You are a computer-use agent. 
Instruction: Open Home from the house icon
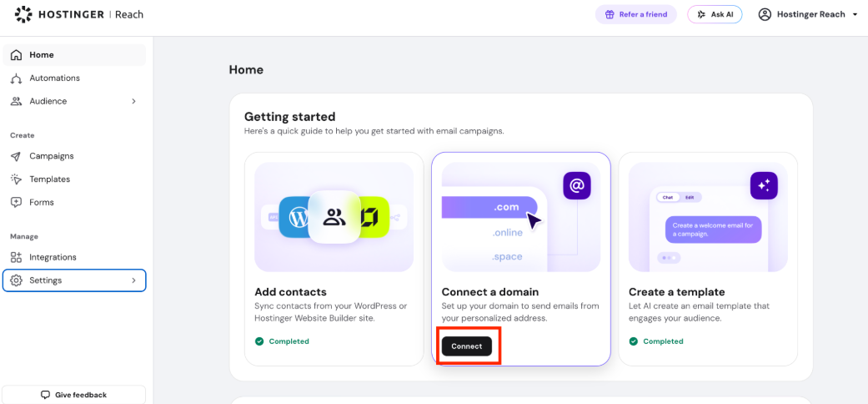[17, 55]
